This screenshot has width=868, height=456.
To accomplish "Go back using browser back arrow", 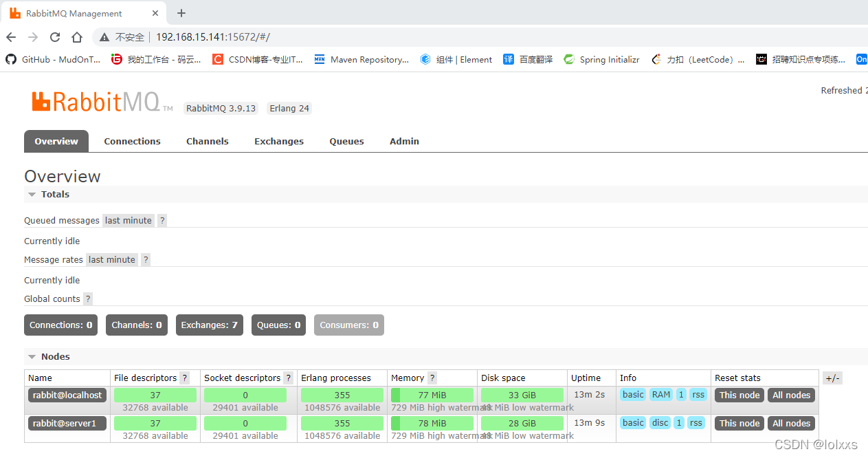I will [11, 37].
